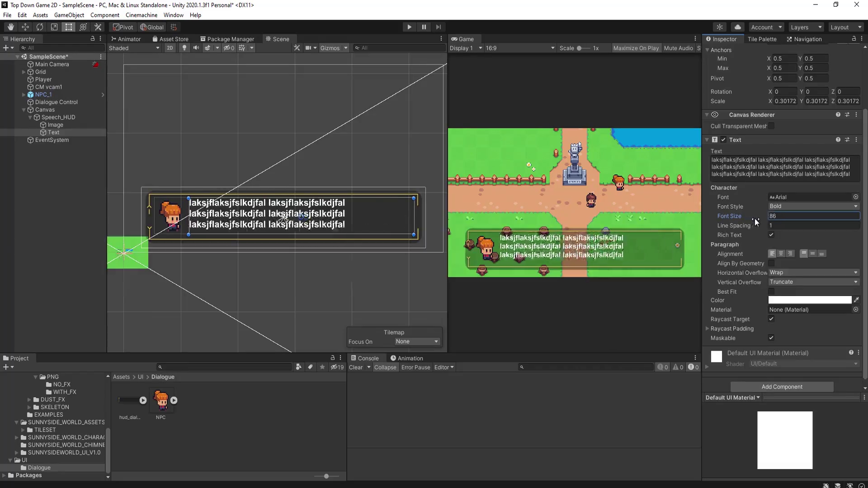Select the Rotate tool

click(40, 27)
